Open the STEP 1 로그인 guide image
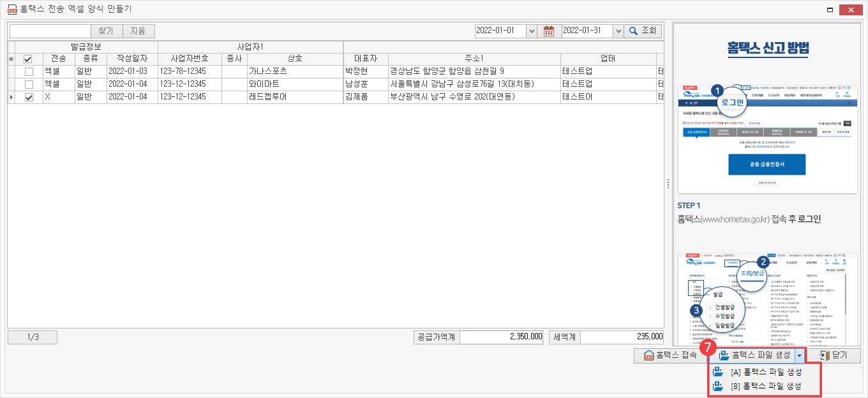 [767, 138]
